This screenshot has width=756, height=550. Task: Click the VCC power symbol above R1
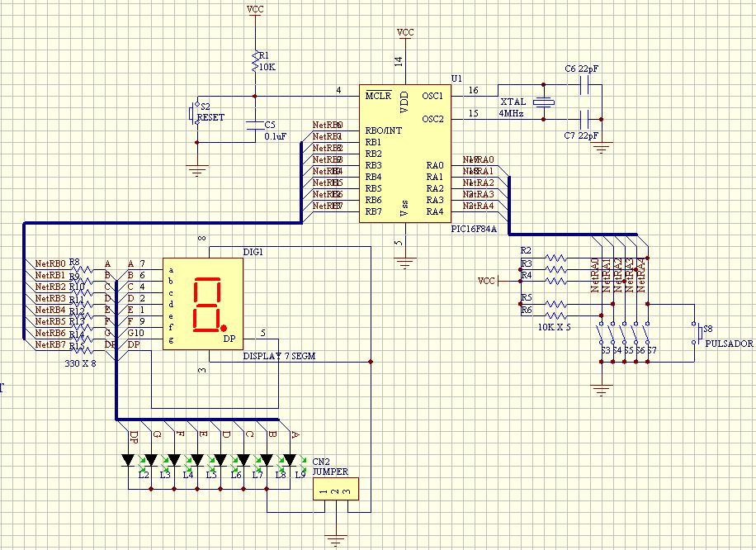(x=254, y=12)
